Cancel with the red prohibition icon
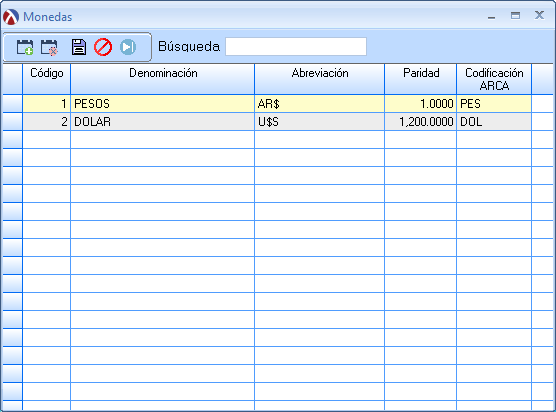Viewport: 556px width, 412px height. (x=103, y=47)
